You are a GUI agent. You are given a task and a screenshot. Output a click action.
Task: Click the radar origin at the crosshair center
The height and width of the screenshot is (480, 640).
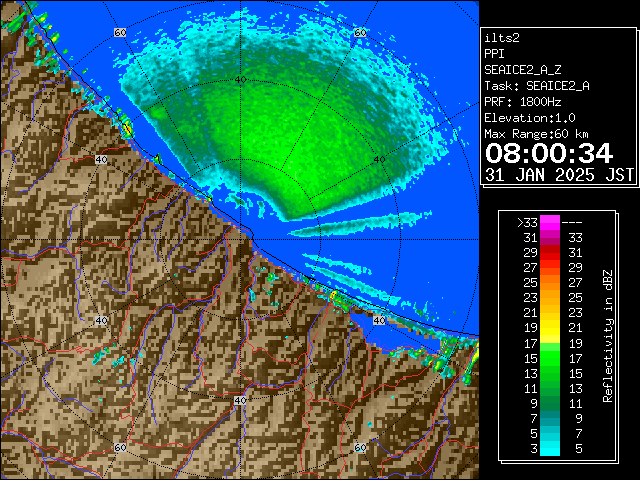tap(240, 239)
